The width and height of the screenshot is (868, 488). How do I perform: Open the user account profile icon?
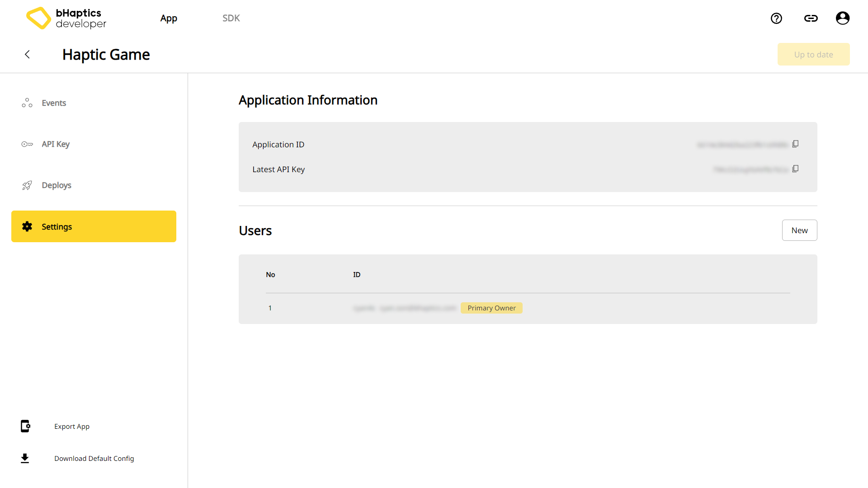(843, 18)
